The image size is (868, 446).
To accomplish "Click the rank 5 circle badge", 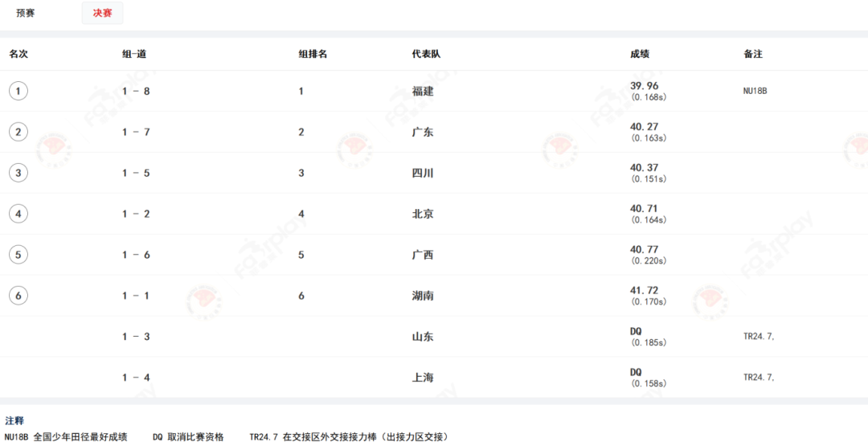I will pos(18,255).
